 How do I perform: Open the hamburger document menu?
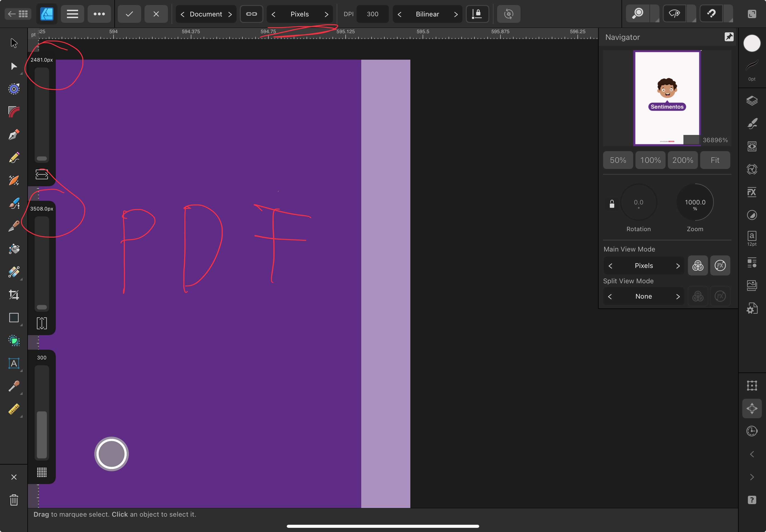(x=72, y=14)
